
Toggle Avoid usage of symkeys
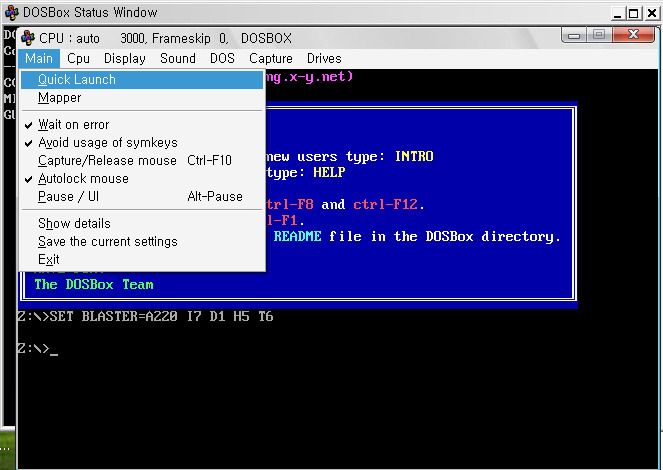coord(142,143)
